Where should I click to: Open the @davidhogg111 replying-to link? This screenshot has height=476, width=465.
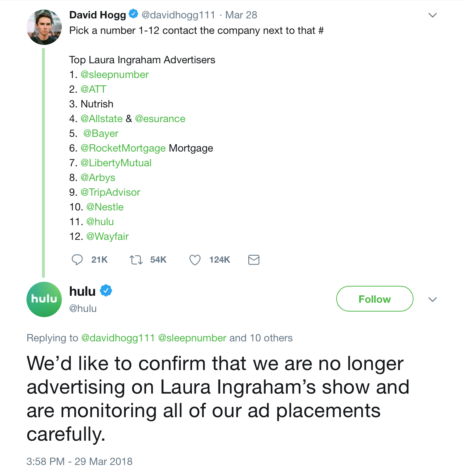(118, 338)
